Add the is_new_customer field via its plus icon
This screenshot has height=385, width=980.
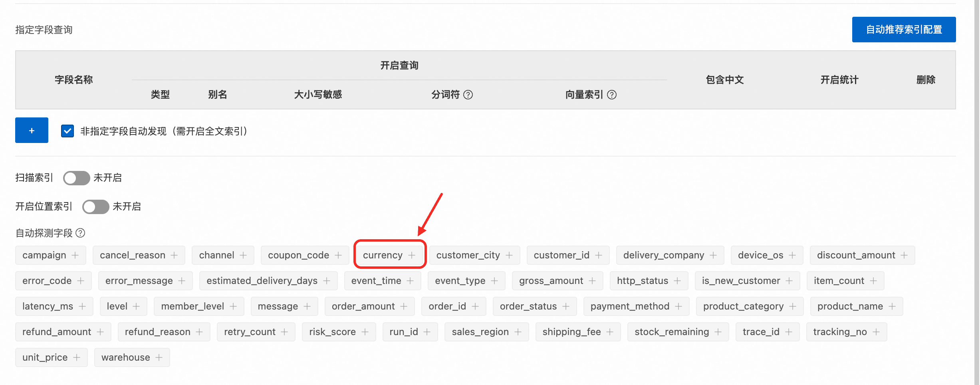(x=789, y=281)
